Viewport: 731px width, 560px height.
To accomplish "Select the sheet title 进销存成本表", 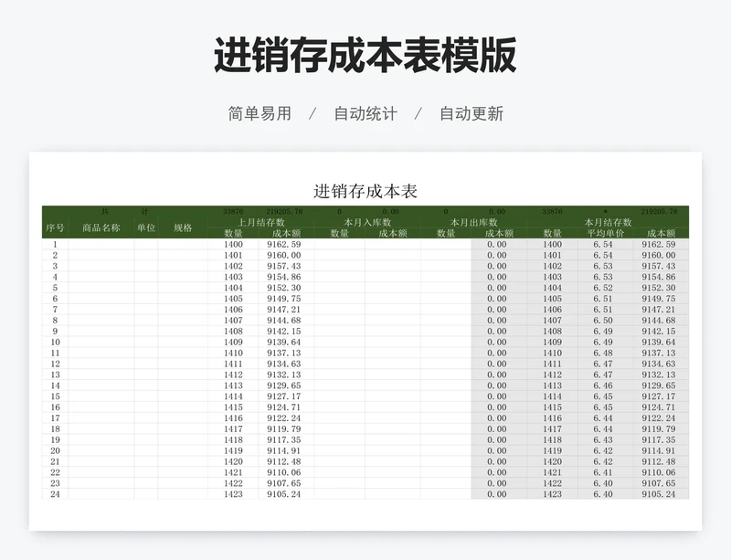I will (x=365, y=191).
